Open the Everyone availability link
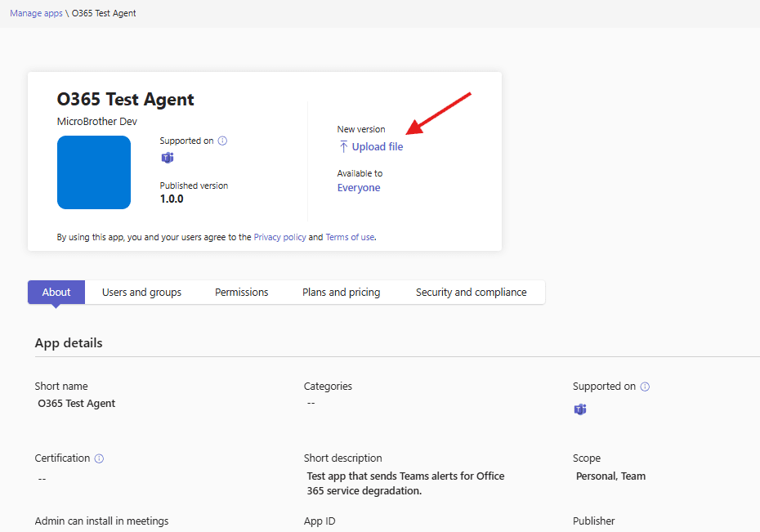This screenshot has width=760, height=532. coord(359,188)
